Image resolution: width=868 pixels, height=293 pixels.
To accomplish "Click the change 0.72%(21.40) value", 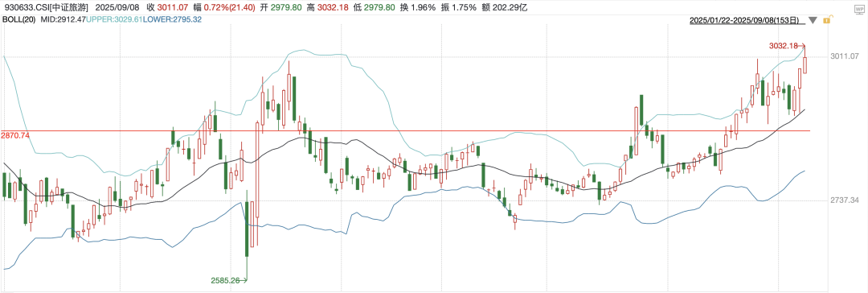I will coord(231,9).
